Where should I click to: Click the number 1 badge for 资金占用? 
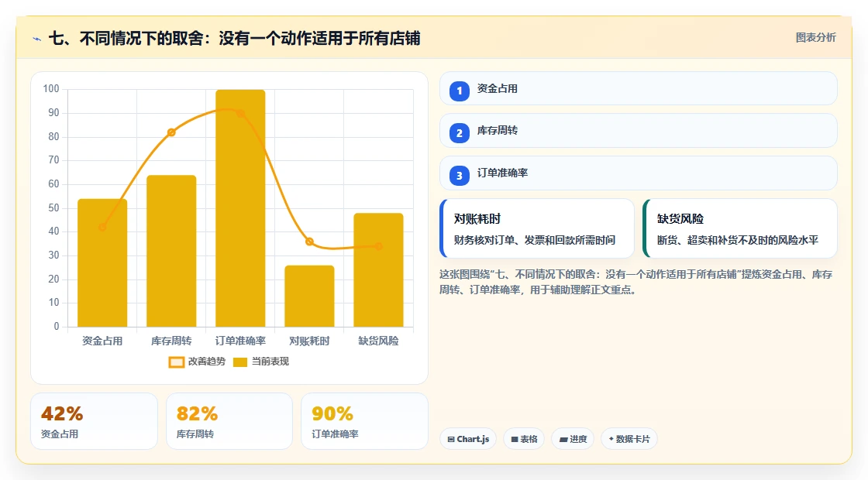click(x=459, y=91)
